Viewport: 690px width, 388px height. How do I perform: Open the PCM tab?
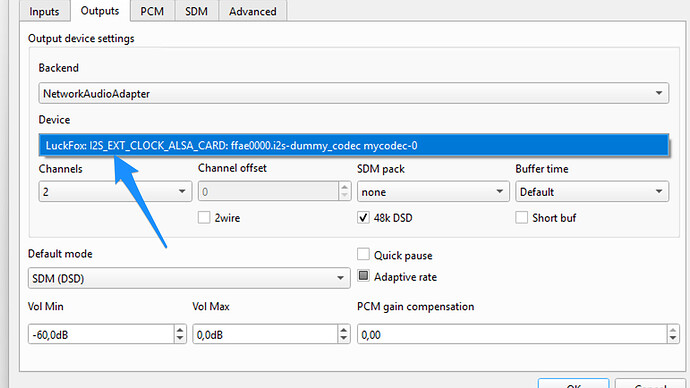[152, 11]
